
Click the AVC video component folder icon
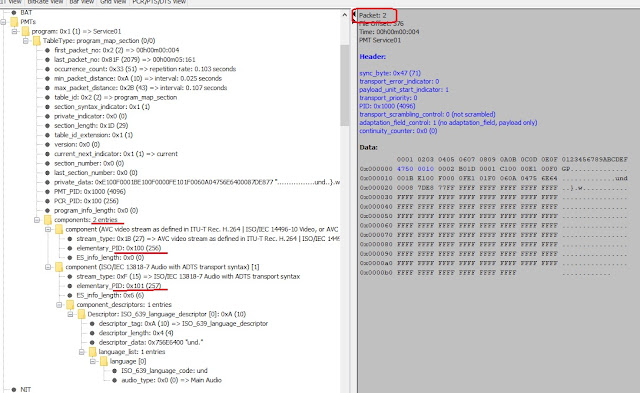pos(59,229)
